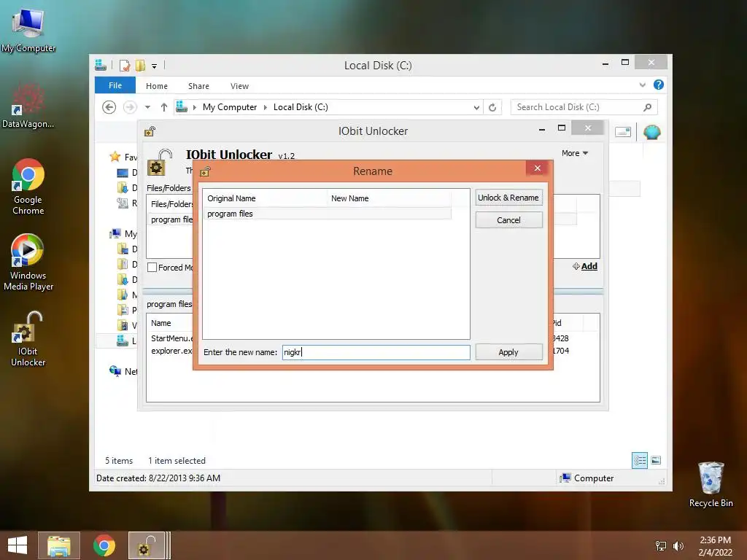Open Chrome from the taskbar
The image size is (747, 560).
click(104, 545)
